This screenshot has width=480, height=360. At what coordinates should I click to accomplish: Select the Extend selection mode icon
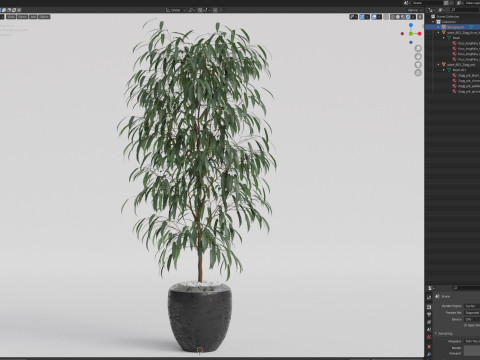click(4, 10)
